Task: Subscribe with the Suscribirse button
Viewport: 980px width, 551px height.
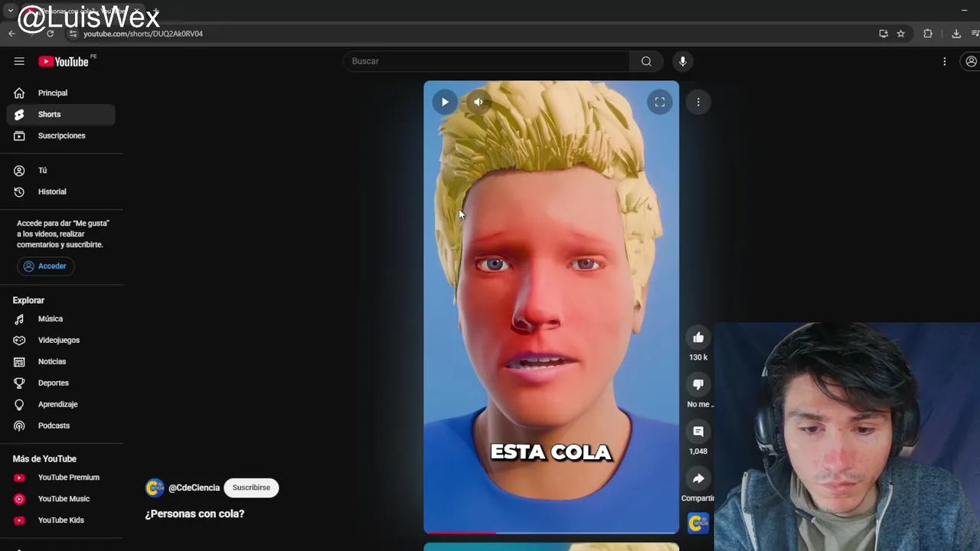Action: click(251, 487)
